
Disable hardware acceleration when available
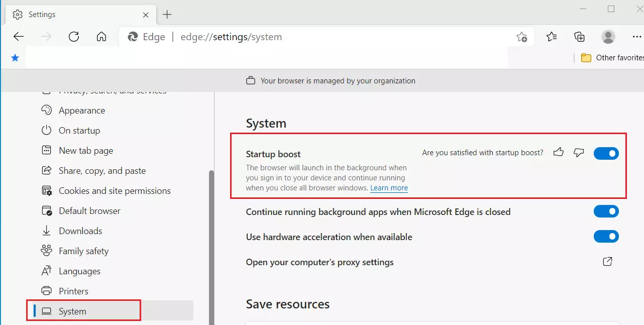[x=606, y=236]
